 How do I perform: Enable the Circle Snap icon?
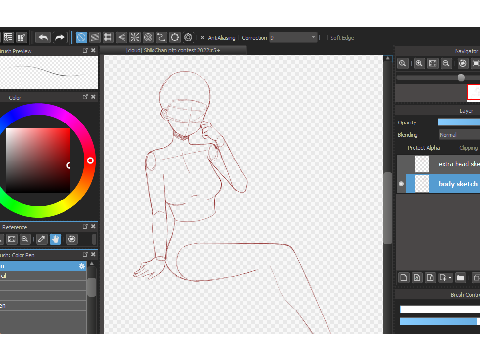tap(148, 37)
